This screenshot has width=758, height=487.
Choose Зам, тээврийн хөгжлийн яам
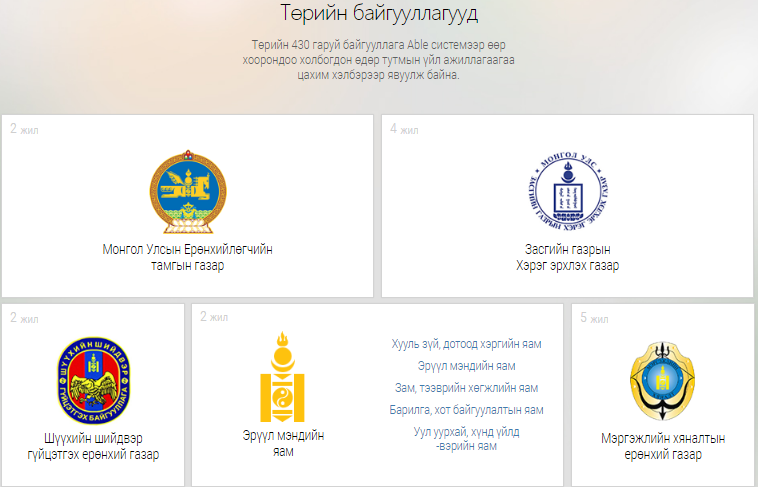click(x=466, y=388)
